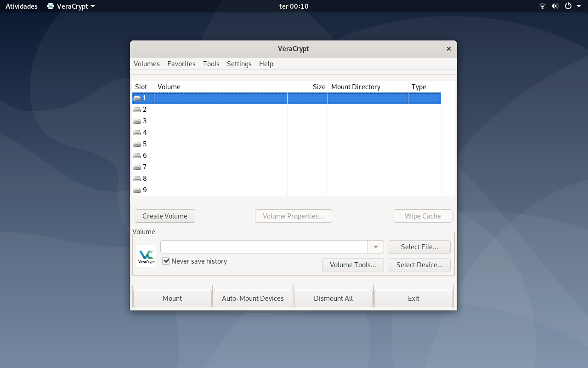Viewport: 588px width, 368px height.
Task: Select drive slot 4 icon
Action: (137, 132)
